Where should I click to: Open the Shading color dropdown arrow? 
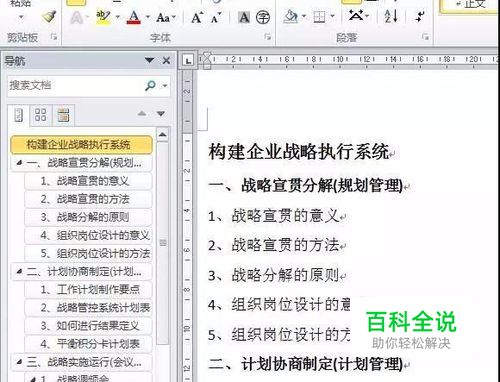304,16
